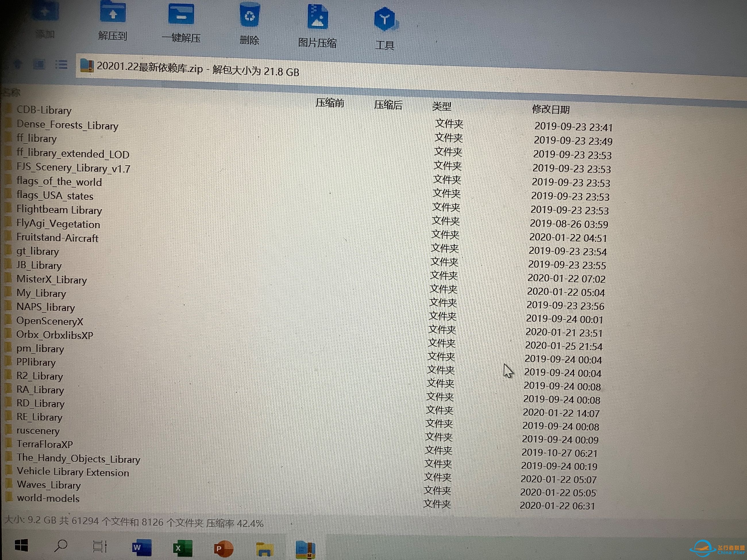Sort by 压缩前 column header
This screenshot has height=560, width=747.
[x=330, y=103]
